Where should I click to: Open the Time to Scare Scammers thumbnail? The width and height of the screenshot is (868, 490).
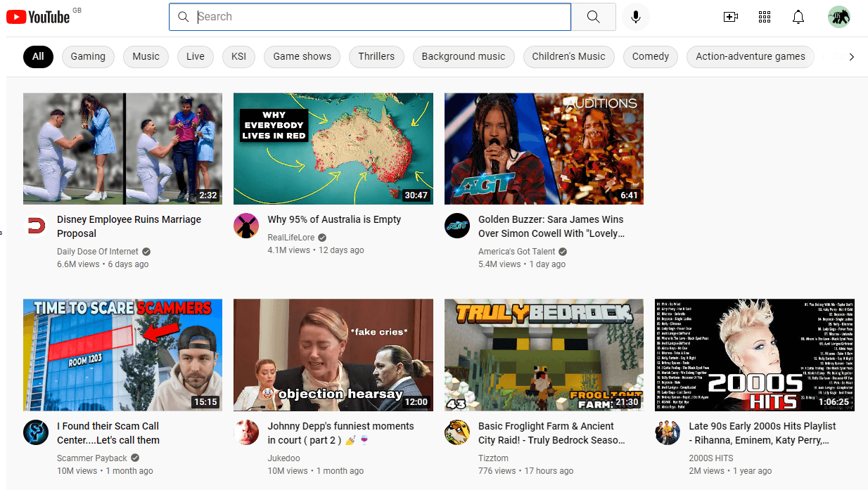pos(122,355)
